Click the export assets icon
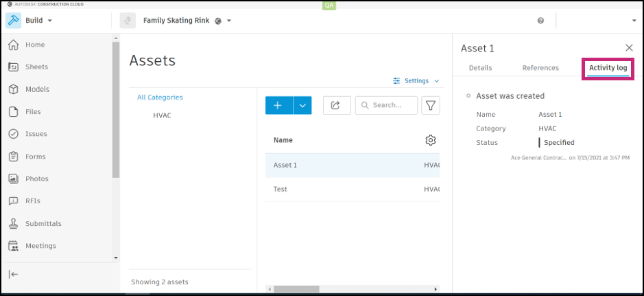This screenshot has height=296, width=644. click(x=336, y=105)
